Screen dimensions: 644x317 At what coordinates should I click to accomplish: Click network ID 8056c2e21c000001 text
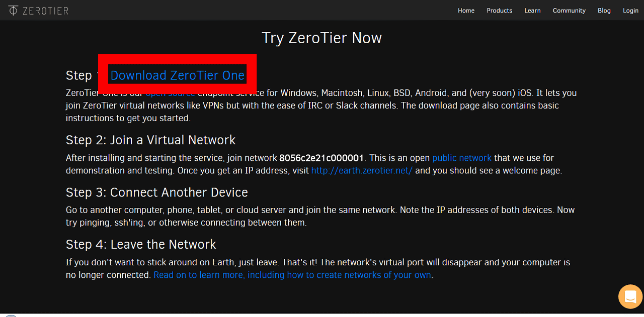click(x=321, y=158)
